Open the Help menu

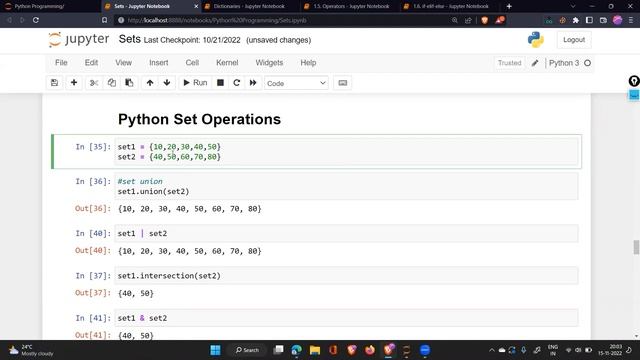[x=308, y=62]
